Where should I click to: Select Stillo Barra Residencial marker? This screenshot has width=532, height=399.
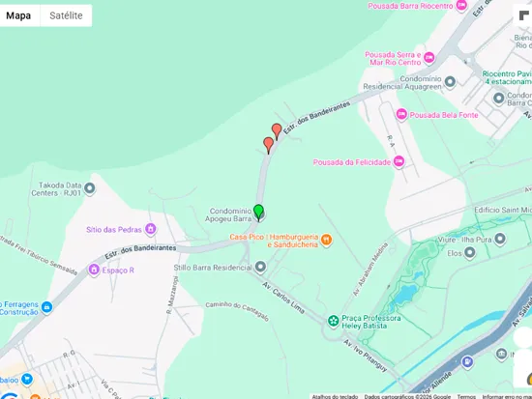pyautogui.click(x=260, y=267)
